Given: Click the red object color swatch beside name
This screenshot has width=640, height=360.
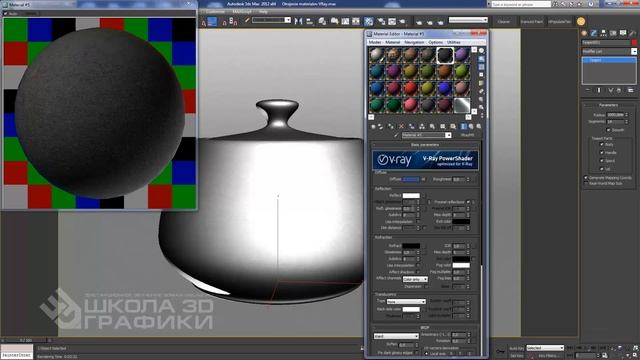Looking at the screenshot, I should (634, 42).
